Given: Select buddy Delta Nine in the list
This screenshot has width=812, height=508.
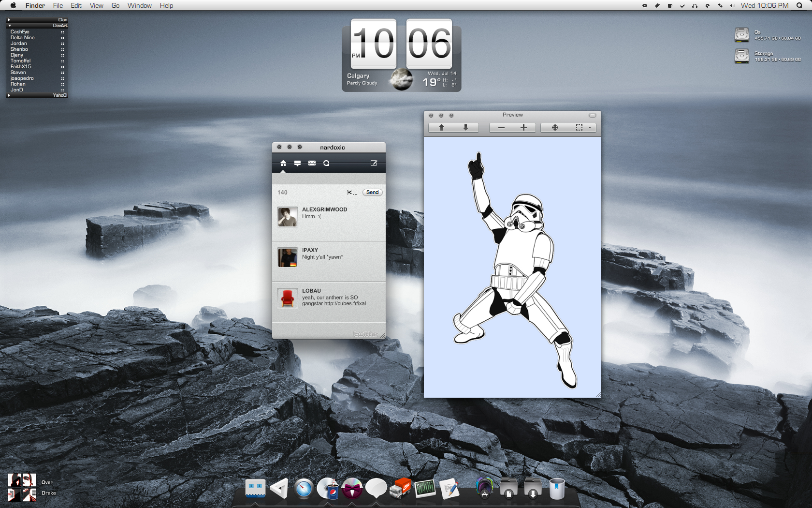Looking at the screenshot, I should click(x=37, y=38).
